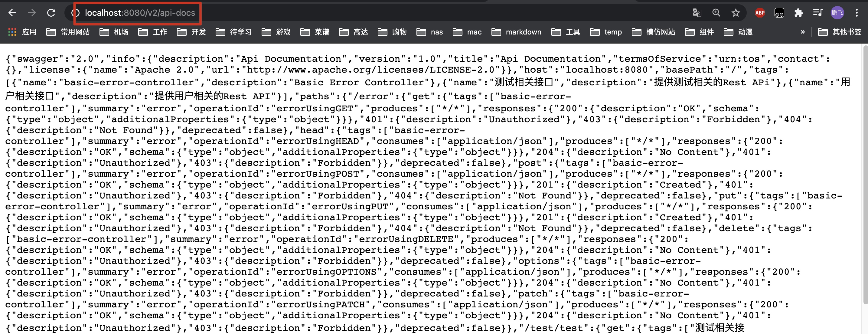868x334 pixels.
Task: Open the 菜谱 bookmark folder
Action: click(315, 32)
